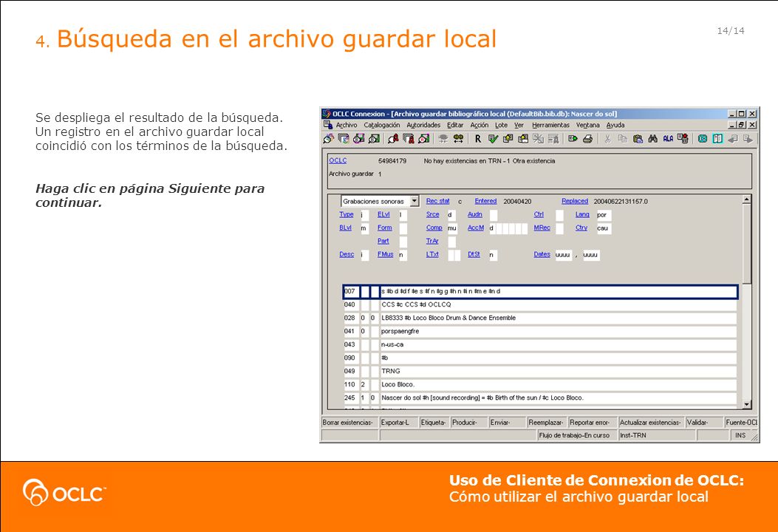Click the Inst-TRN status bar text
Screen dimensions: 778x532
[633, 435]
